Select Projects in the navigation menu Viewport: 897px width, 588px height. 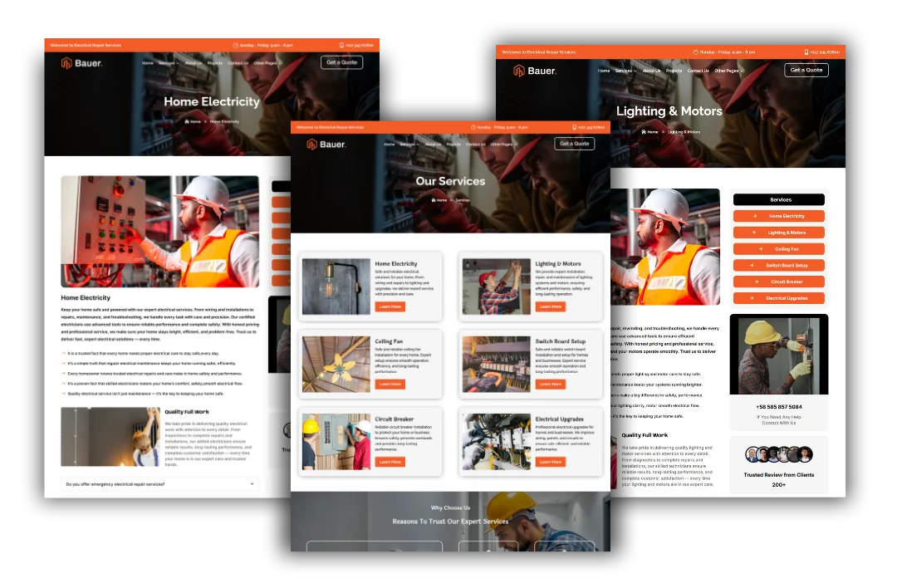point(453,144)
